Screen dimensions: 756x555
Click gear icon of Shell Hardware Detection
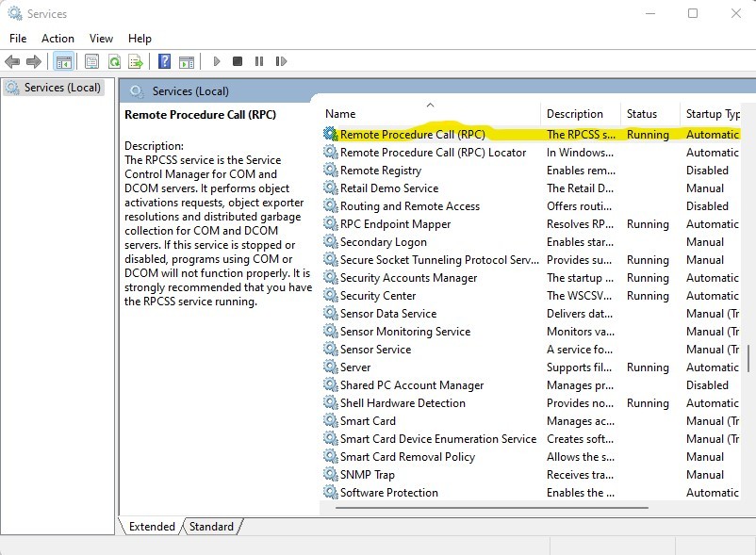tap(330, 402)
